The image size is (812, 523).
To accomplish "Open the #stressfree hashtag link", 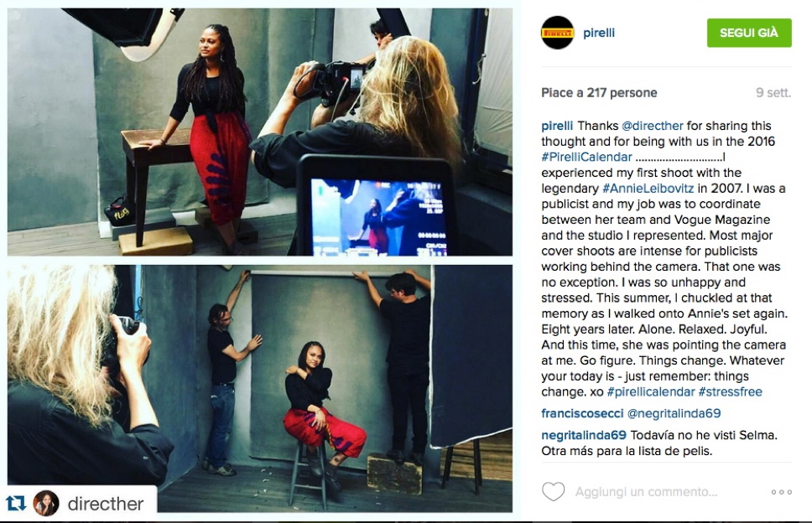I will [730, 391].
